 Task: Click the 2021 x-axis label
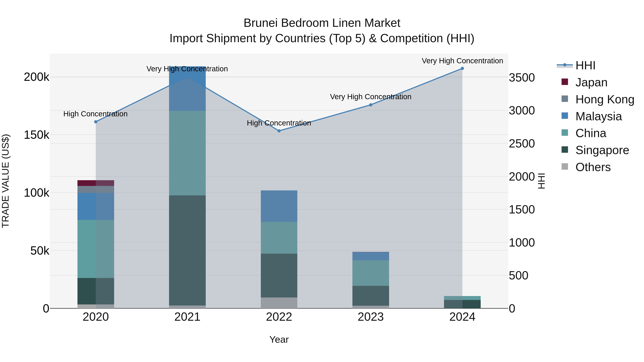pyautogui.click(x=187, y=317)
